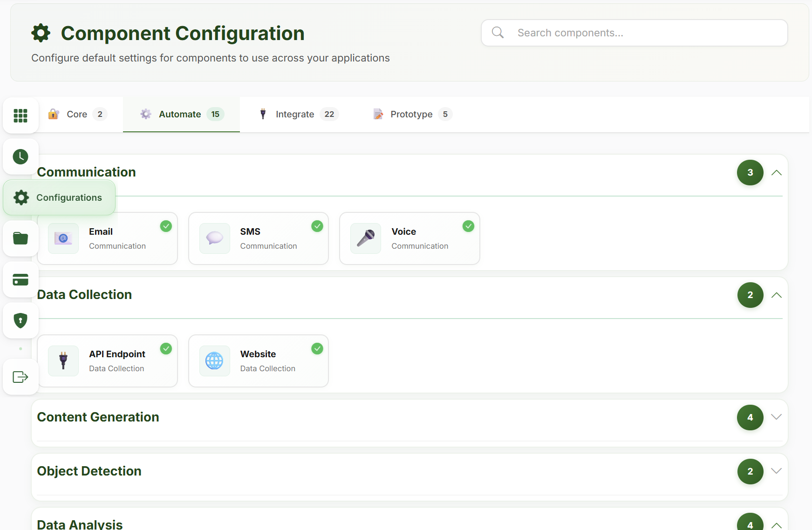Switch to the Prototype tab
Image resolution: width=812 pixels, height=530 pixels.
(412, 115)
